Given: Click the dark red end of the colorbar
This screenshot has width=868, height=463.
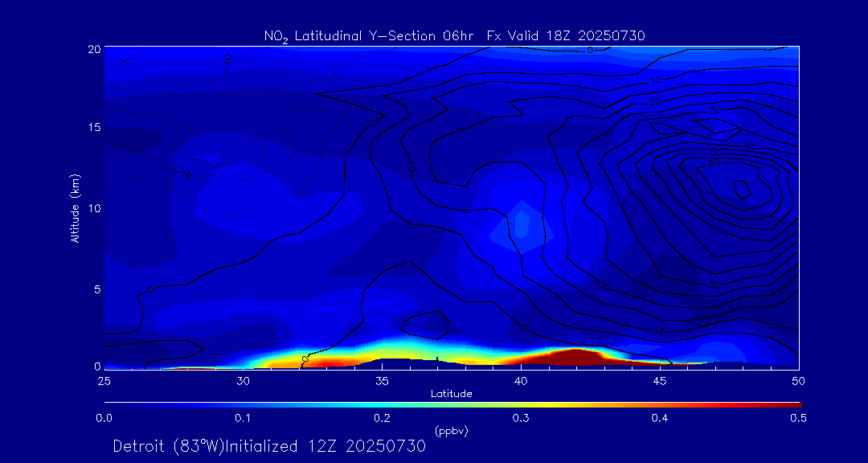Looking at the screenshot, I should [792, 404].
